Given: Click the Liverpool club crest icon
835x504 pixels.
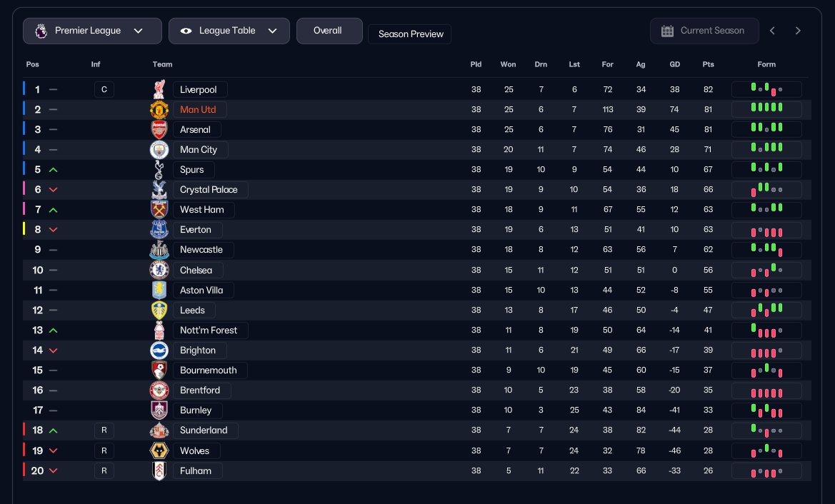Looking at the screenshot, I should 159,89.
